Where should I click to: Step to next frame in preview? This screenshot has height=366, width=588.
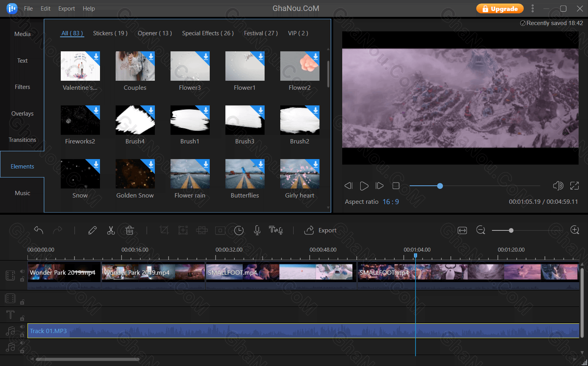[379, 186]
